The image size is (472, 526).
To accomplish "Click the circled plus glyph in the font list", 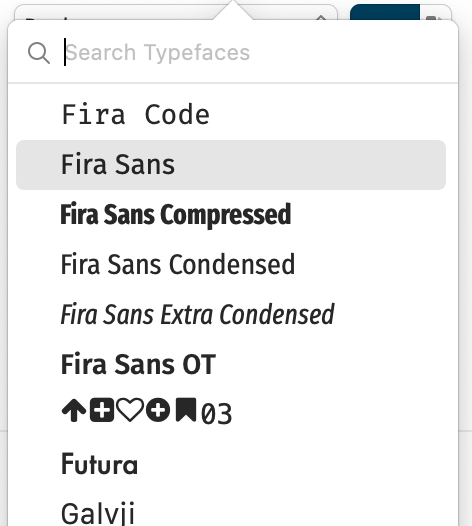I will click(x=158, y=410).
